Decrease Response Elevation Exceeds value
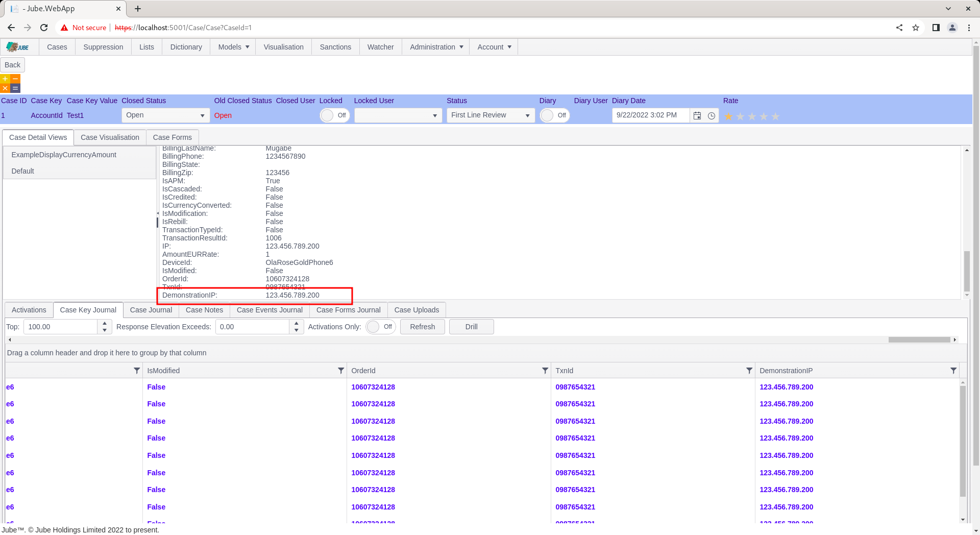Image resolution: width=980 pixels, height=535 pixels. click(297, 330)
